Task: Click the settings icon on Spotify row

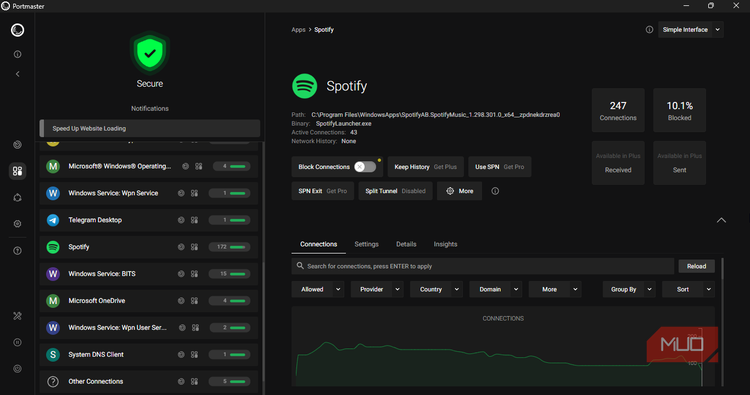Action: (194, 247)
